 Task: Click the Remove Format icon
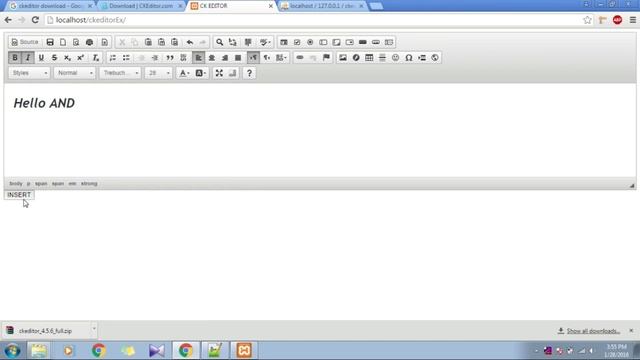pyautogui.click(x=96, y=58)
